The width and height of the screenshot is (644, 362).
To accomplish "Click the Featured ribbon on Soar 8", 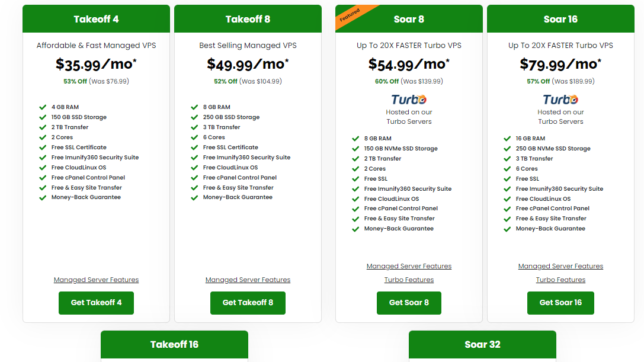I will tap(349, 15).
